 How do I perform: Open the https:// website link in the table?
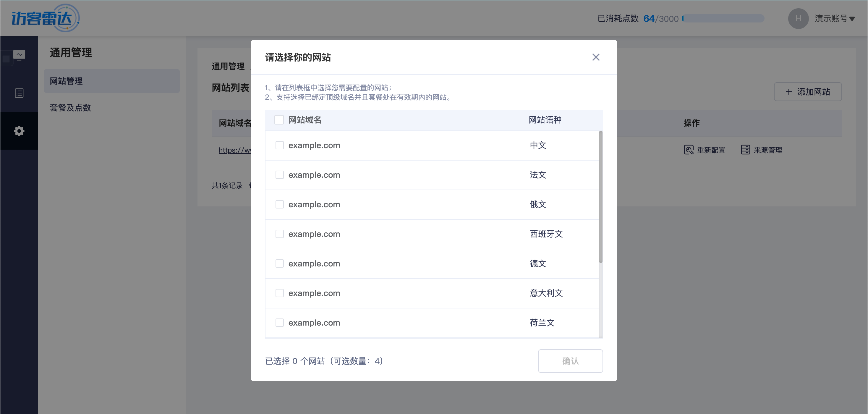coord(235,150)
